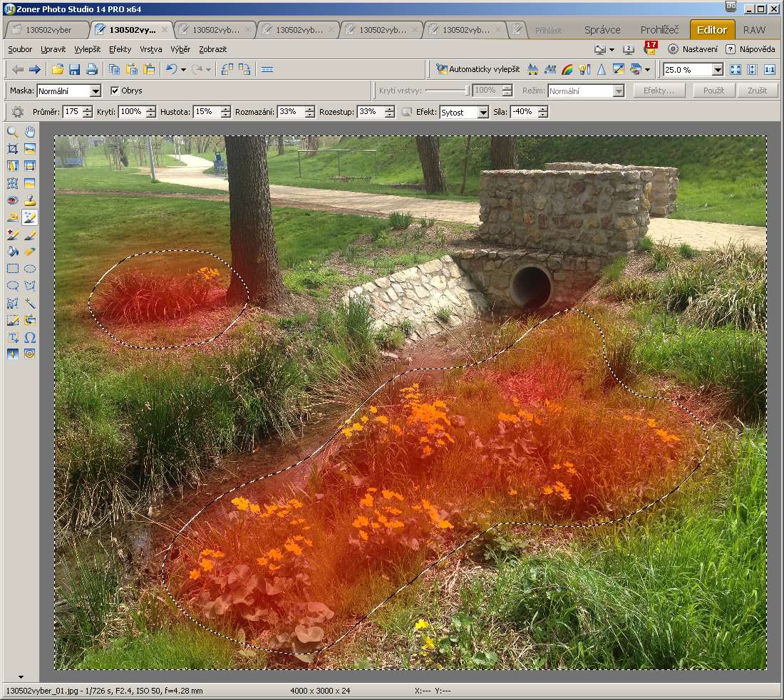Select the Paint Bucket fill tool
The width and height of the screenshot is (784, 700).
click(x=12, y=252)
